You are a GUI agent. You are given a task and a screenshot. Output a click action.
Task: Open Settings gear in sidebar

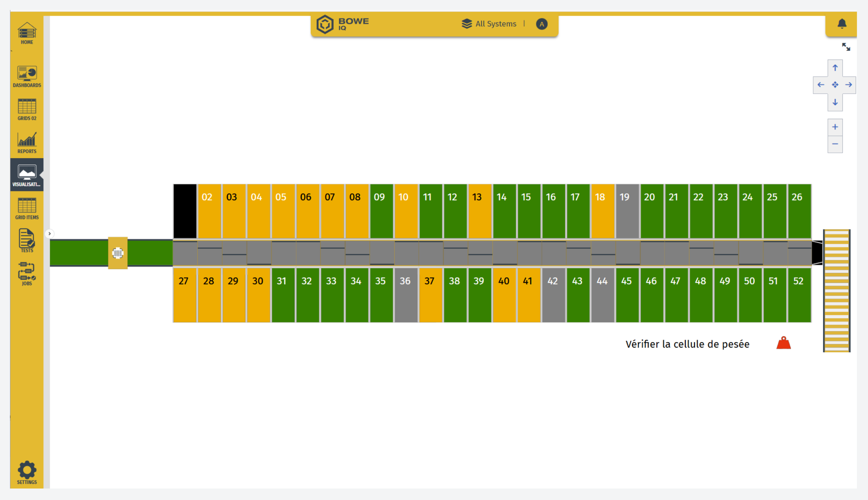(x=27, y=472)
